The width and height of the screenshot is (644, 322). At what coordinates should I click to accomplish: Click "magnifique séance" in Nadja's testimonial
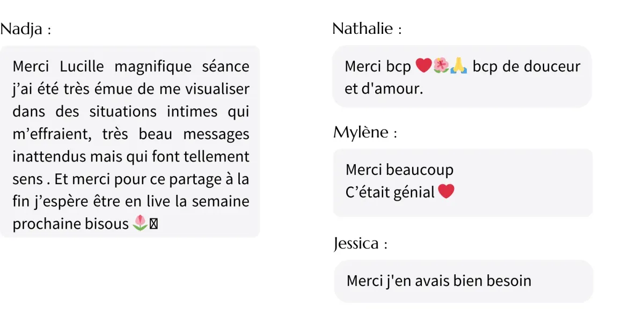182,67
